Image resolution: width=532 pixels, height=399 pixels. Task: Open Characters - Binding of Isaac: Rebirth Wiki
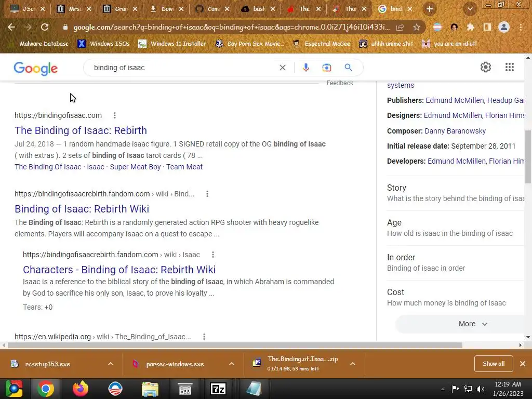tap(119, 270)
